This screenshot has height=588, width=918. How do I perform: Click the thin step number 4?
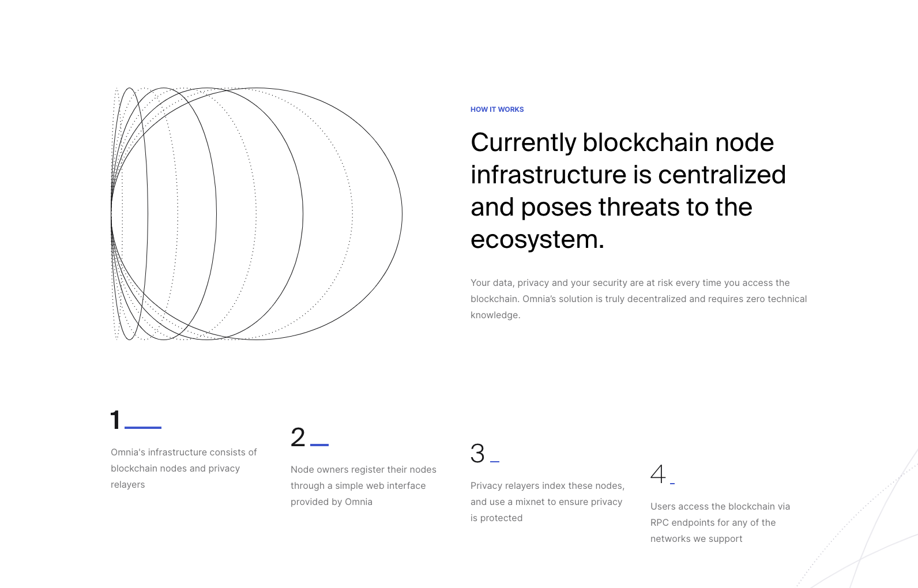tap(658, 474)
